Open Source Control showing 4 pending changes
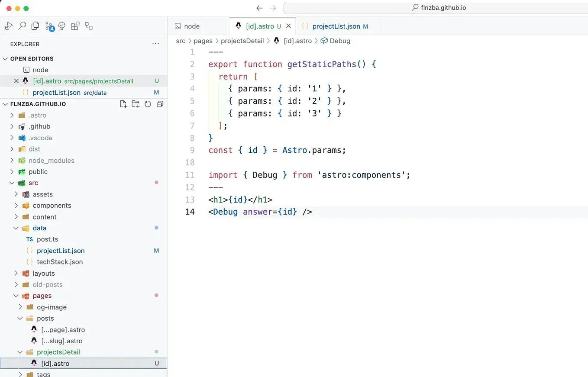588x377 pixels. 49,26
